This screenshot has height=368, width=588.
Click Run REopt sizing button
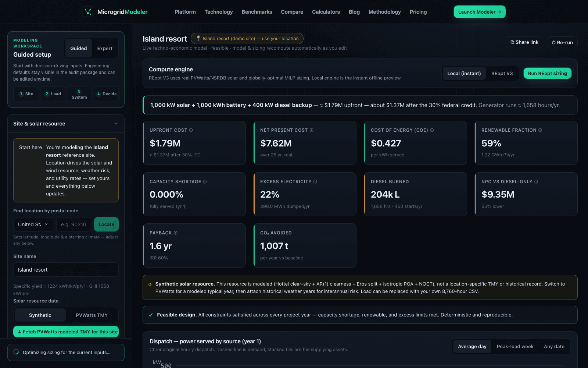[x=547, y=73]
